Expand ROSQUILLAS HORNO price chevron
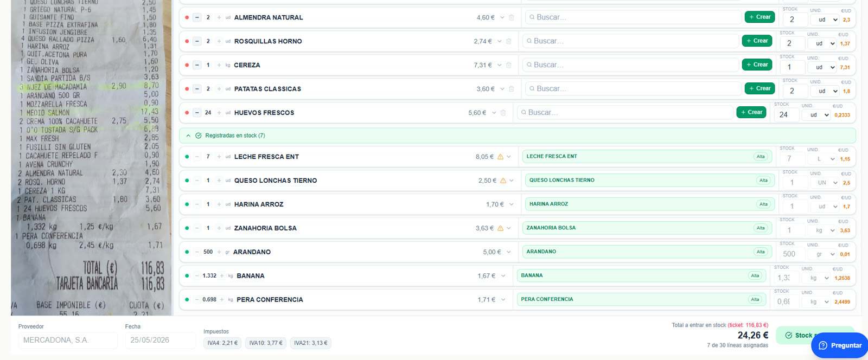The image size is (868, 360). 500,41
